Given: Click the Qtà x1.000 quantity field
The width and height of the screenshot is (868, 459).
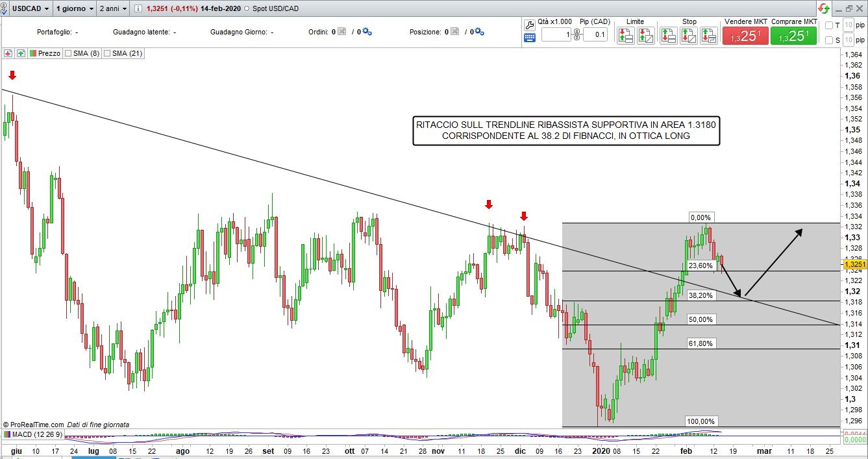Looking at the screenshot, I should [556, 34].
